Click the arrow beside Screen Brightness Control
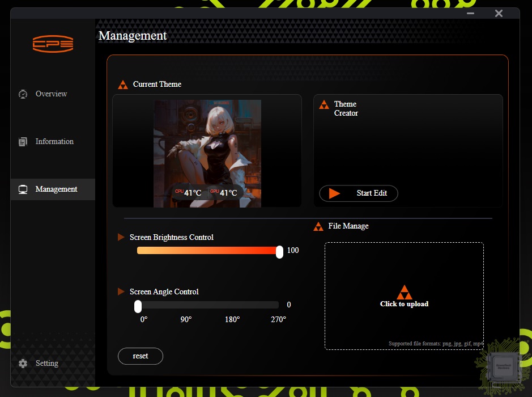Image resolution: width=532 pixels, height=397 pixels. tap(121, 237)
